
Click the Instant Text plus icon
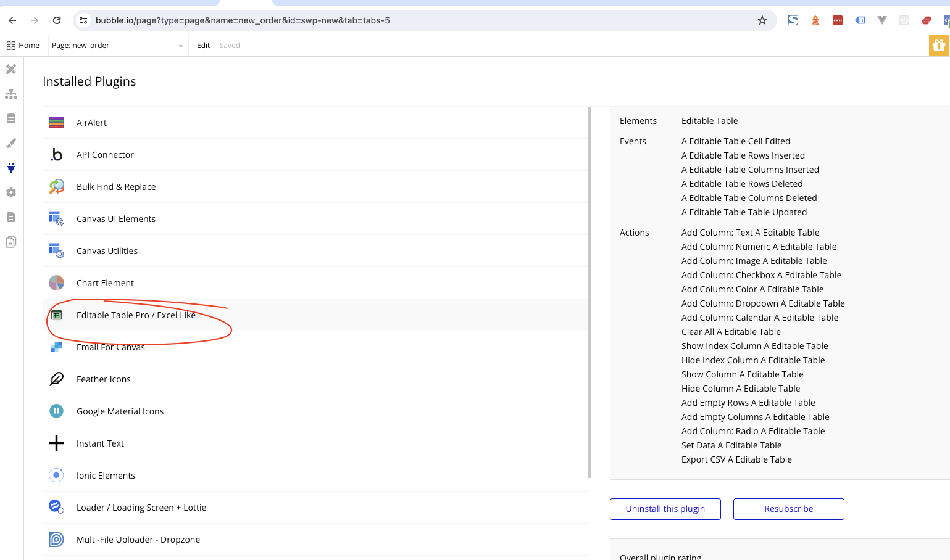(x=56, y=443)
